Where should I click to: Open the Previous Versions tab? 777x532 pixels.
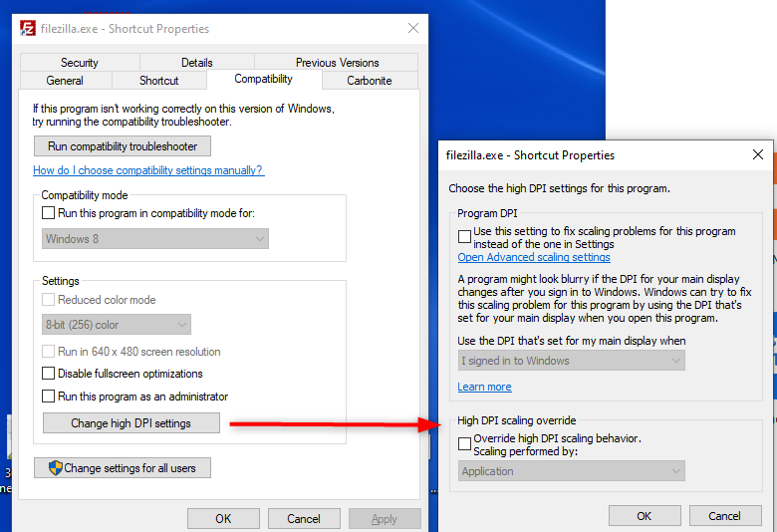tap(337, 63)
